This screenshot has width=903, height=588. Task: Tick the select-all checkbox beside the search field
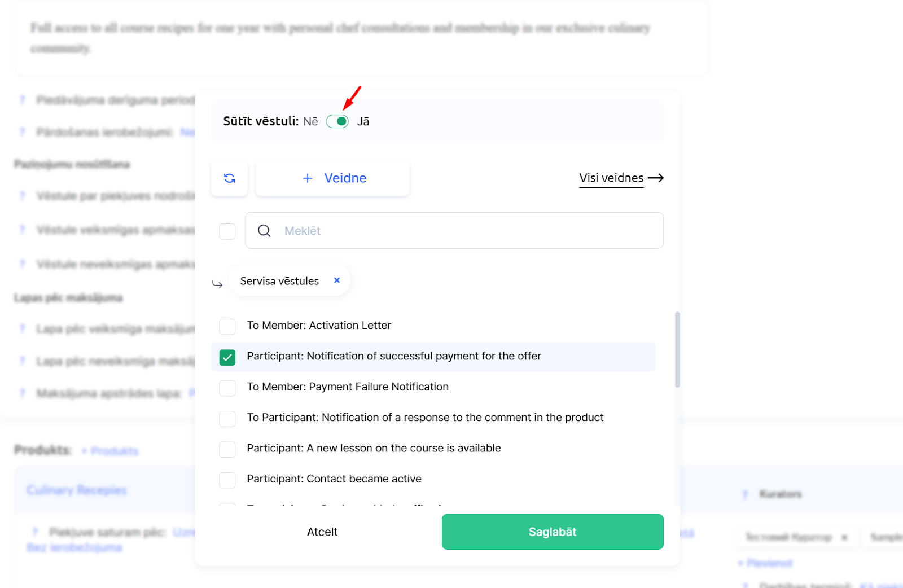pos(227,231)
